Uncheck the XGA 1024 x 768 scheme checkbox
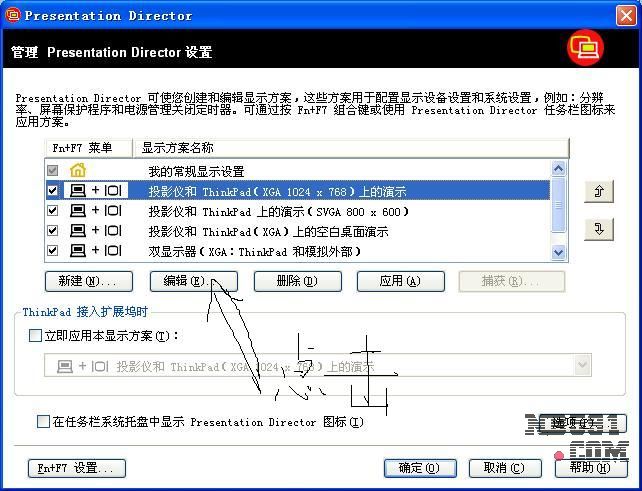 point(52,190)
